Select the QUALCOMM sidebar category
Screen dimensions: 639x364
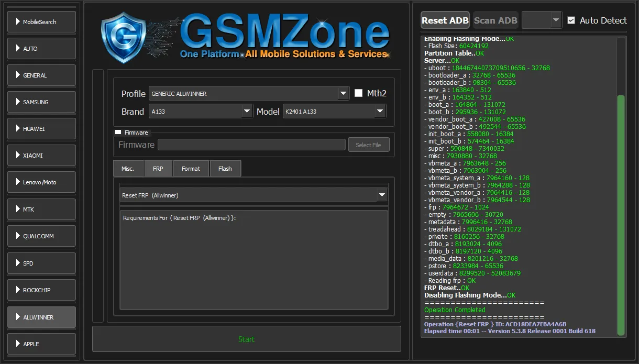pos(41,236)
